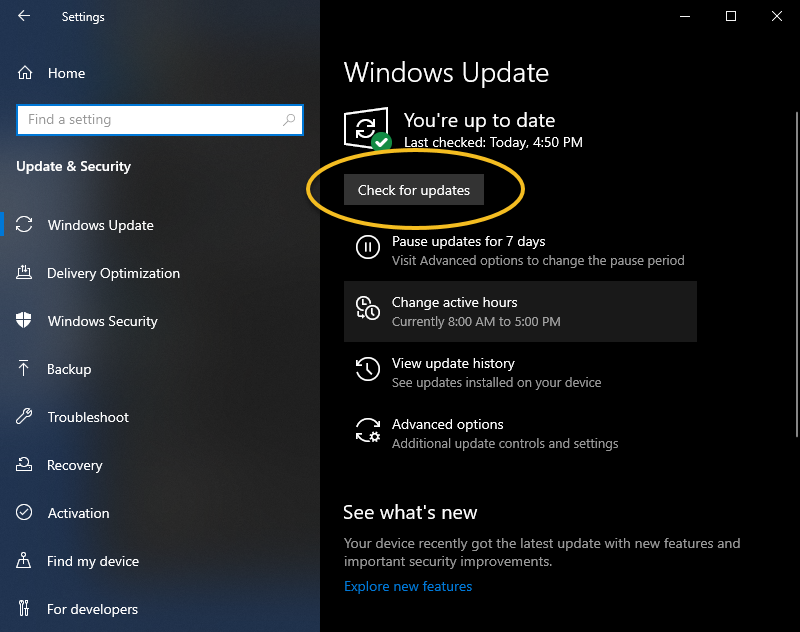Click the Troubleshoot wrench icon
Screen dimensions: 800x632
click(x=24, y=416)
